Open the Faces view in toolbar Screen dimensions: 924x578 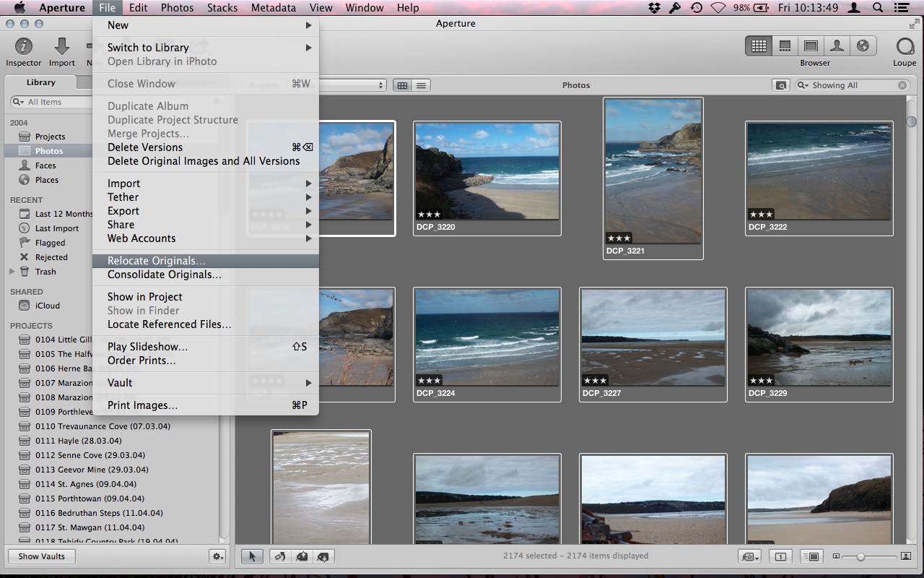coord(837,46)
